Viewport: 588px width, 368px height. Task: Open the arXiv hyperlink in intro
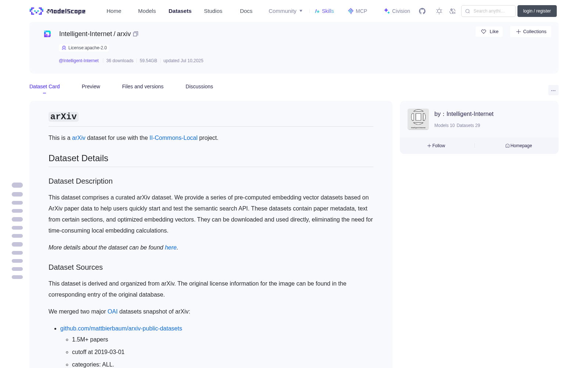79,138
